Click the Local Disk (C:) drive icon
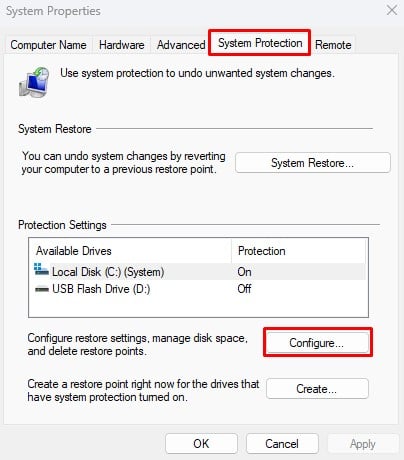Image resolution: width=404 pixels, height=460 pixels. [x=41, y=270]
